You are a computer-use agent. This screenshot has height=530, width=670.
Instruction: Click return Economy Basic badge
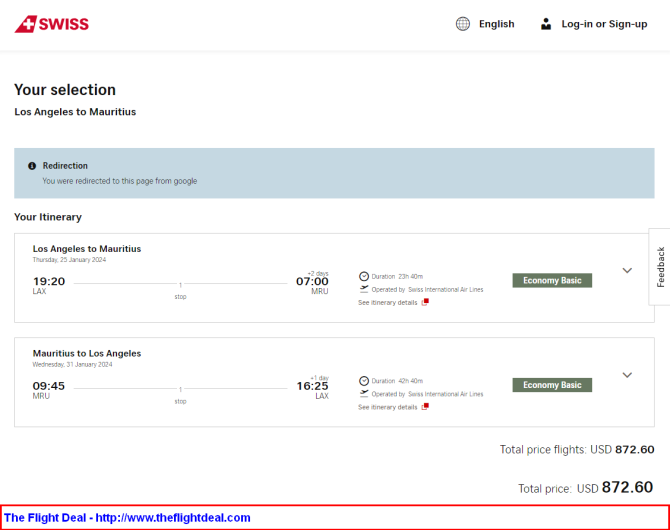pos(552,385)
